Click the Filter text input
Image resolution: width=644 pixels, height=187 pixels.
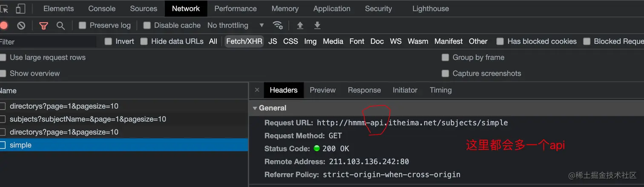click(x=47, y=42)
